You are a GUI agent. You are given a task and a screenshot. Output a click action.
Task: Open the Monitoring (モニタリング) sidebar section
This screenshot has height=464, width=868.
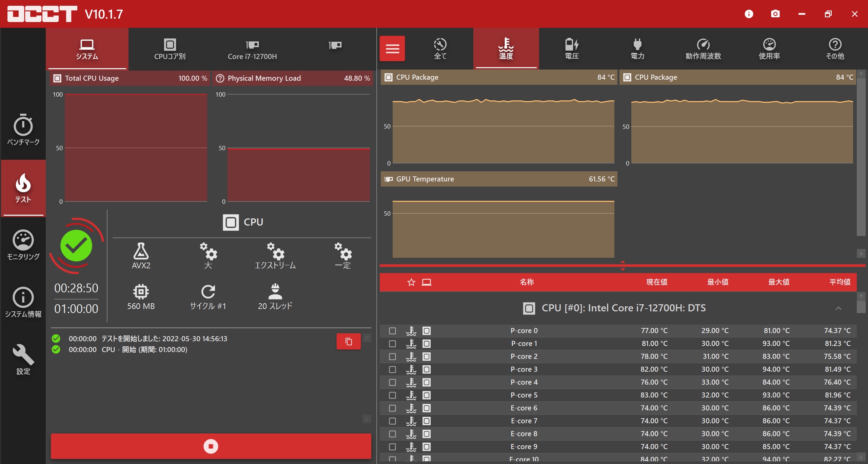pos(23,245)
